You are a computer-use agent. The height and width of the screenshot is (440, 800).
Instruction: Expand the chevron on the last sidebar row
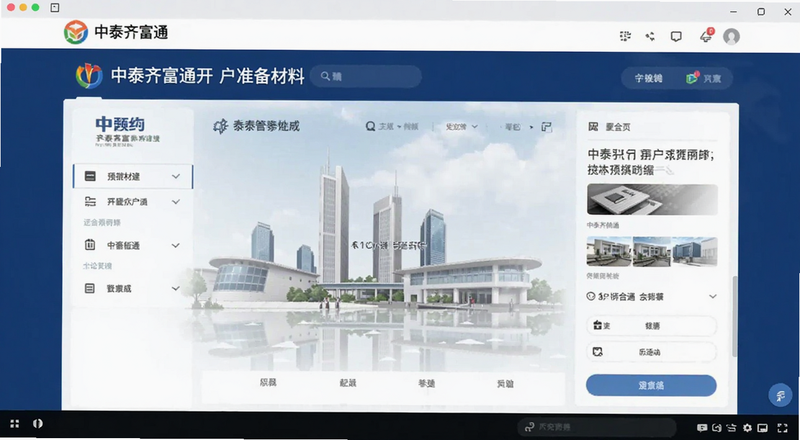(176, 288)
